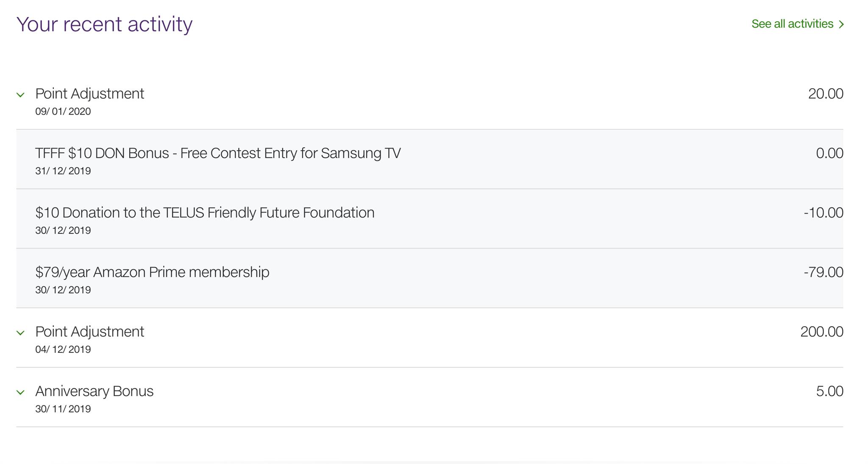Select the TFFF $10 DON Bonus Samsung TV entry
The height and width of the screenshot is (464, 868).
click(x=218, y=154)
